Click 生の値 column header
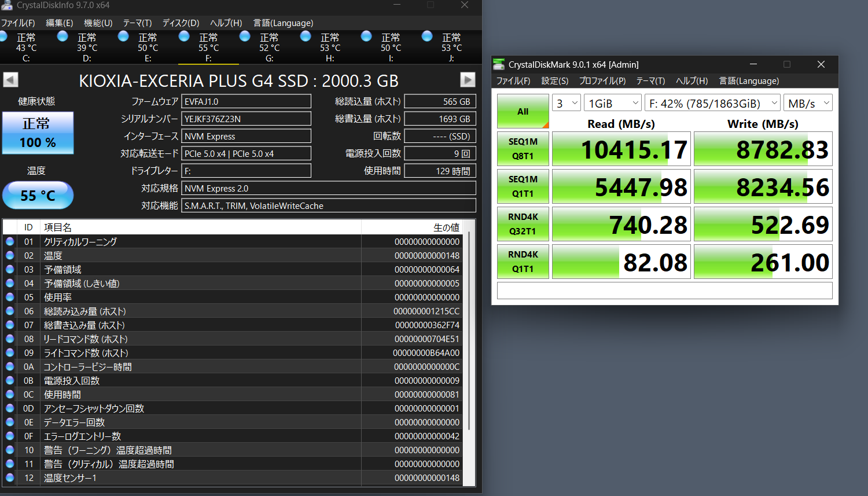 point(412,227)
